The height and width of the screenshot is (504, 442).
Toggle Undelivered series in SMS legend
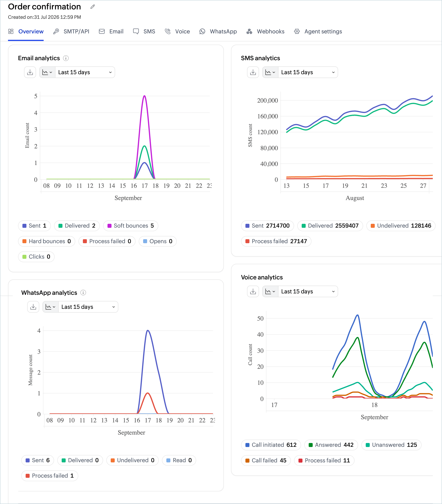click(x=401, y=226)
